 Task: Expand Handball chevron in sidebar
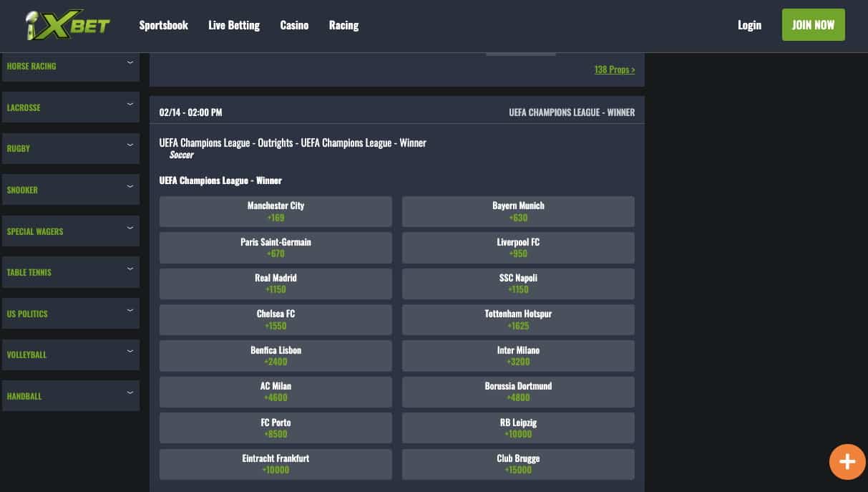pos(130,393)
